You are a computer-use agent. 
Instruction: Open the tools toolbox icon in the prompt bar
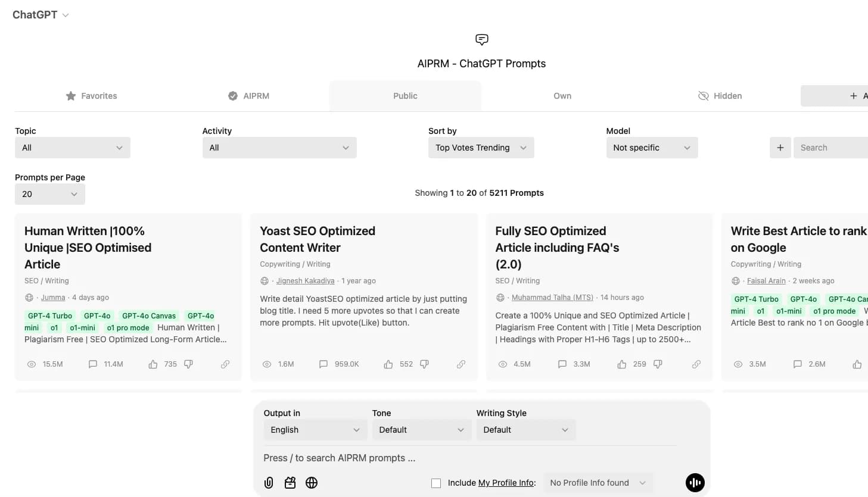click(290, 483)
